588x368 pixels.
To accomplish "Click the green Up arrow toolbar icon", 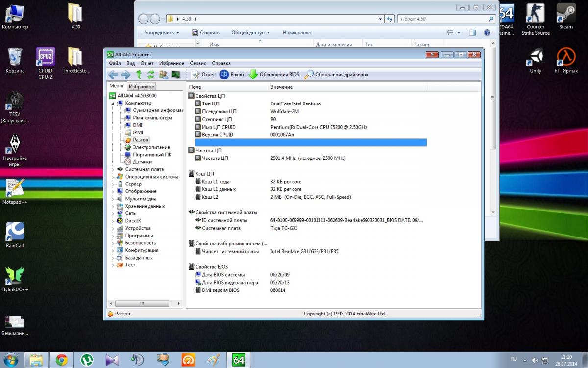I will click(x=139, y=75).
